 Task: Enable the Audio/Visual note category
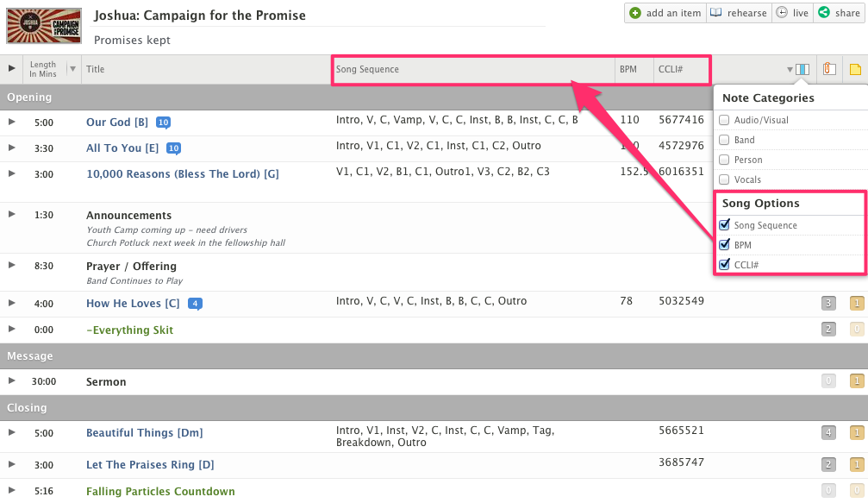[724, 120]
